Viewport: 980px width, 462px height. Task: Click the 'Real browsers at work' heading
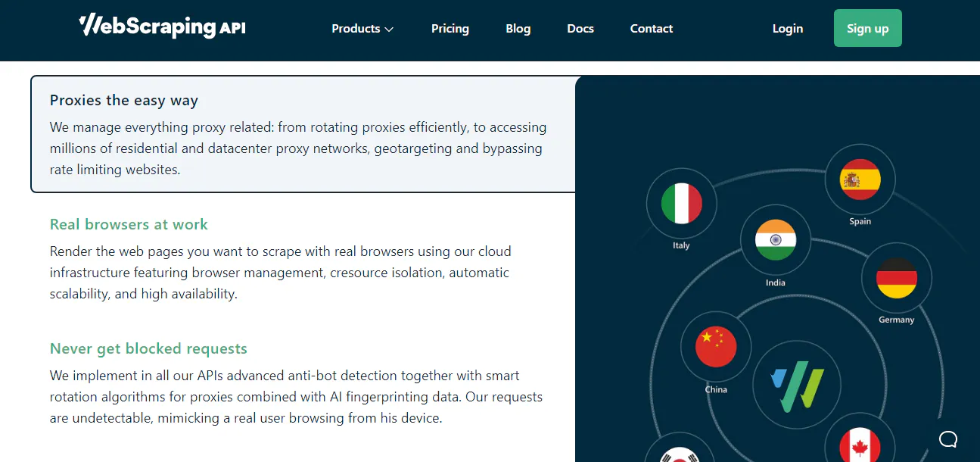click(129, 224)
